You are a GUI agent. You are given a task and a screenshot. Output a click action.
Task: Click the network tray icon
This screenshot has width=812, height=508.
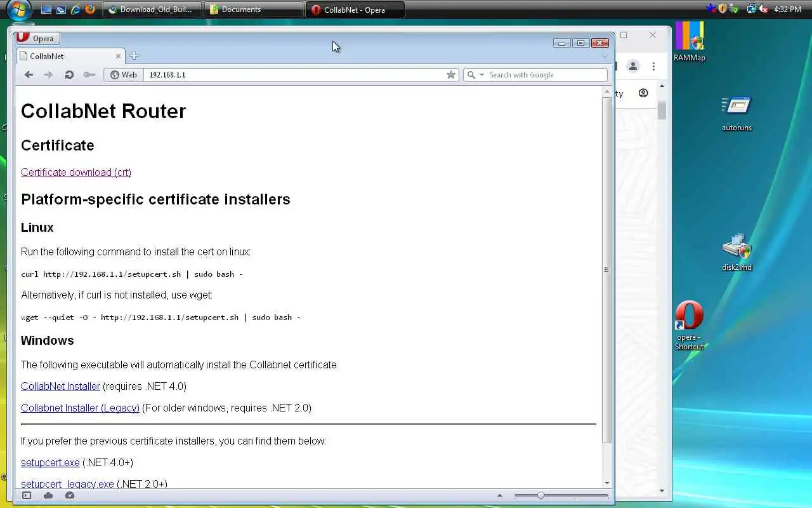pyautogui.click(x=752, y=9)
